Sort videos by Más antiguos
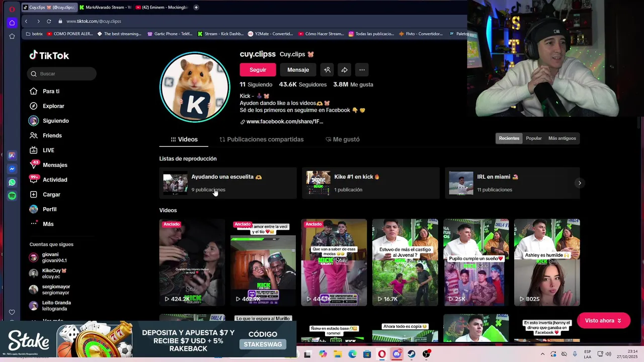This screenshot has height=362, width=644. [562, 138]
